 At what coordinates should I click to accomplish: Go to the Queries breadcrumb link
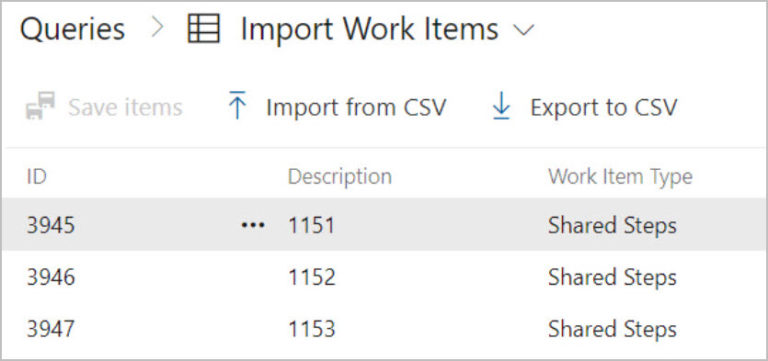72,29
